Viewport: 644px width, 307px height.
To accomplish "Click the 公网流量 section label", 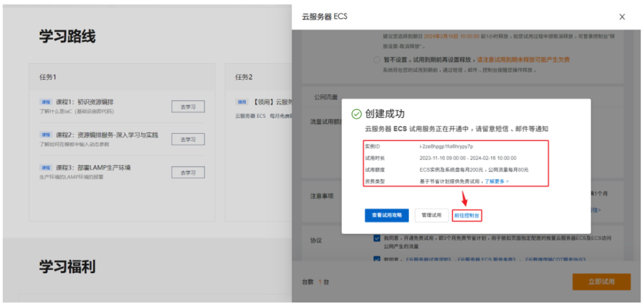I will (325, 97).
